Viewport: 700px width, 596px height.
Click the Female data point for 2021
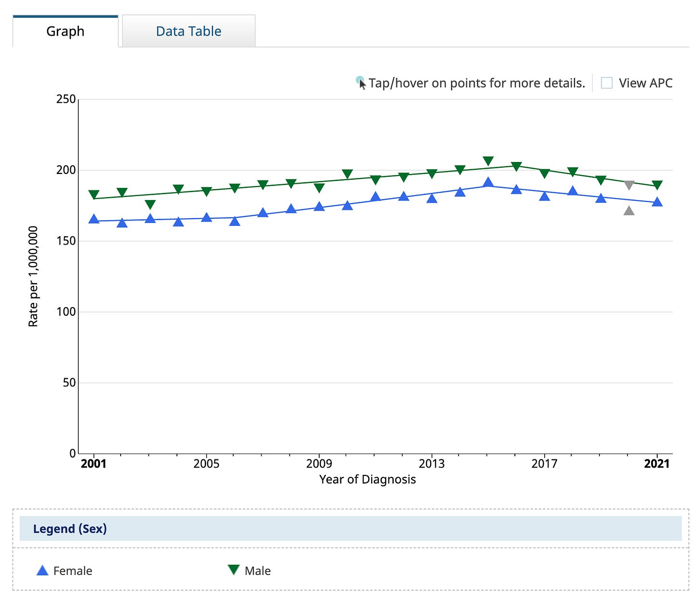(x=657, y=202)
